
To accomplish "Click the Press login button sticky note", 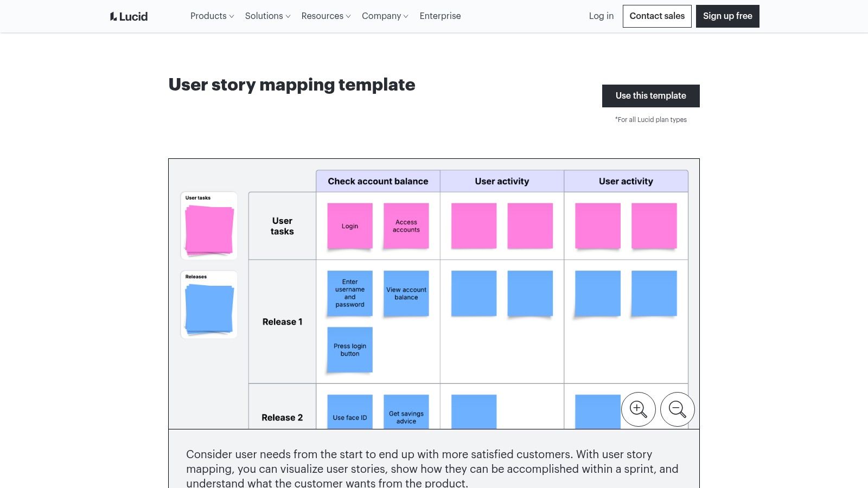I will 350,350.
